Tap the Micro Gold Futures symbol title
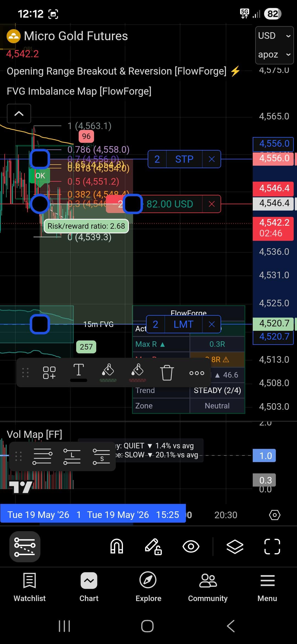297x644 pixels. click(x=76, y=36)
